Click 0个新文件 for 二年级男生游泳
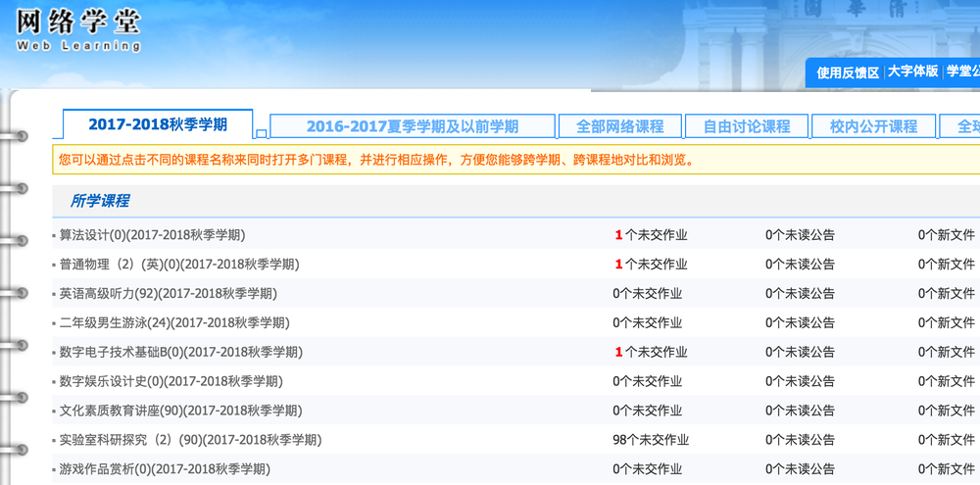 pyautogui.click(x=947, y=323)
